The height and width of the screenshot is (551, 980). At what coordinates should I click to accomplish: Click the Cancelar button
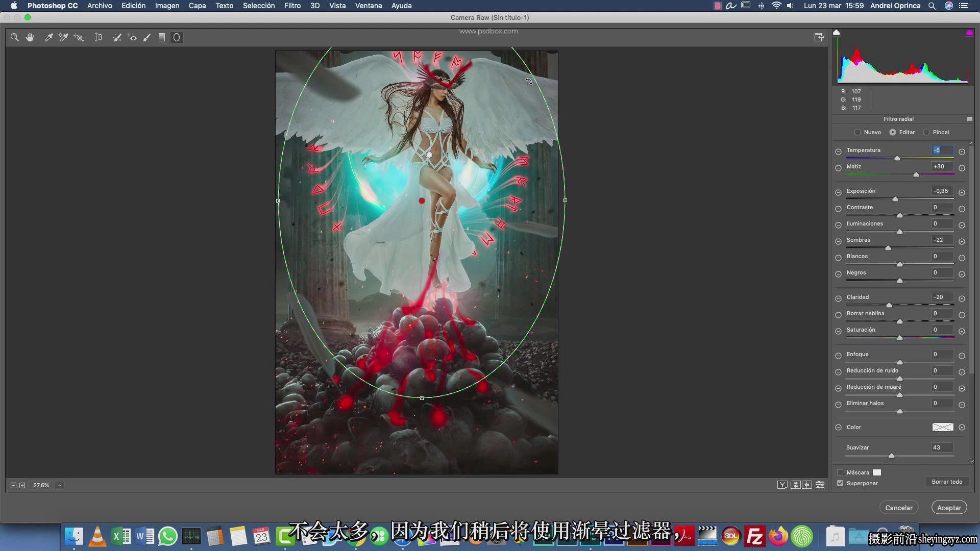tap(899, 508)
